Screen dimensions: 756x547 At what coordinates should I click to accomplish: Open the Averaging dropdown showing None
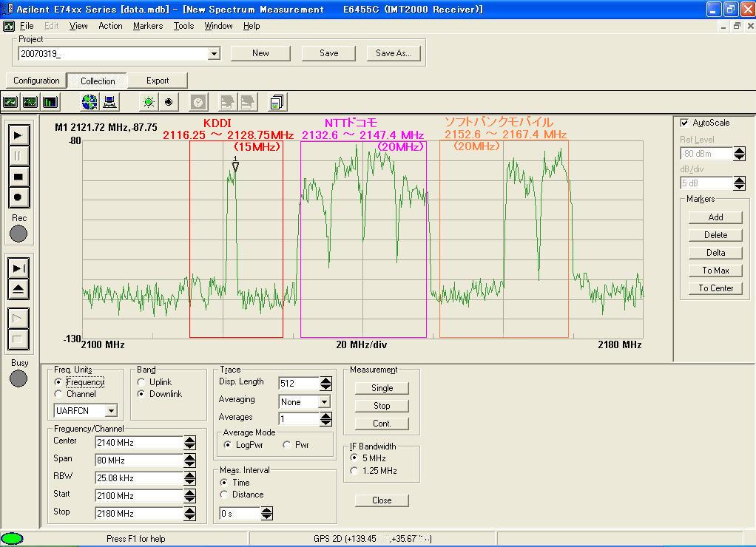pos(325,401)
